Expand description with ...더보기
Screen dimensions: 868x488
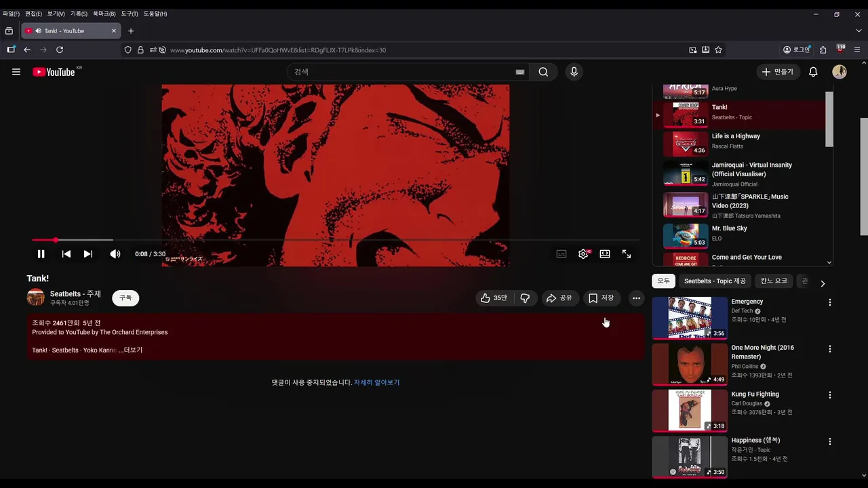click(x=130, y=350)
